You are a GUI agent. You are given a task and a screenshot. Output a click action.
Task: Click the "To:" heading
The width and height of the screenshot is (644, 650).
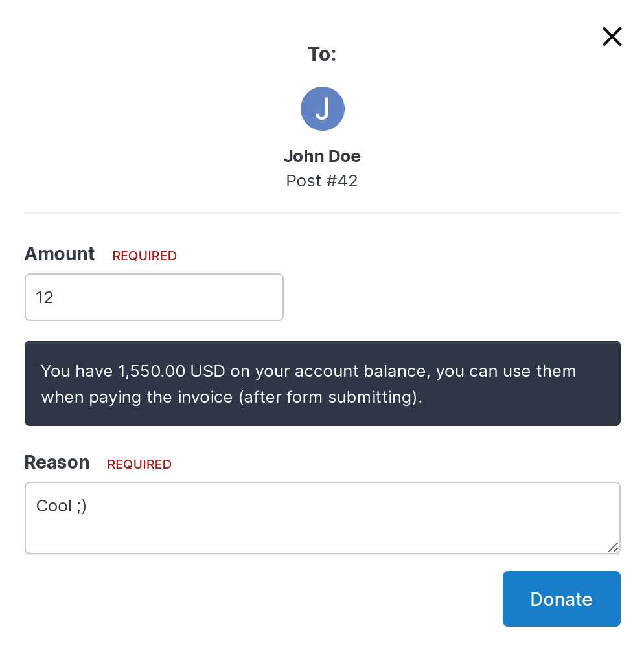pos(322,54)
